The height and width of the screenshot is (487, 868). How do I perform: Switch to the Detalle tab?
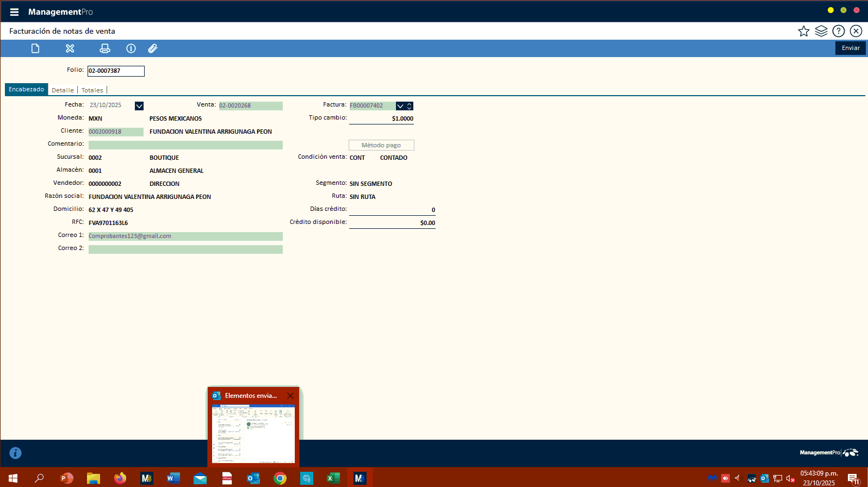63,90
